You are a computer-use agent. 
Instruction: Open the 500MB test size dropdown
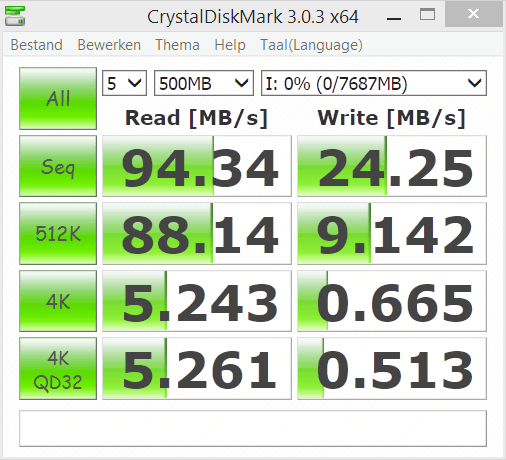coord(204,83)
